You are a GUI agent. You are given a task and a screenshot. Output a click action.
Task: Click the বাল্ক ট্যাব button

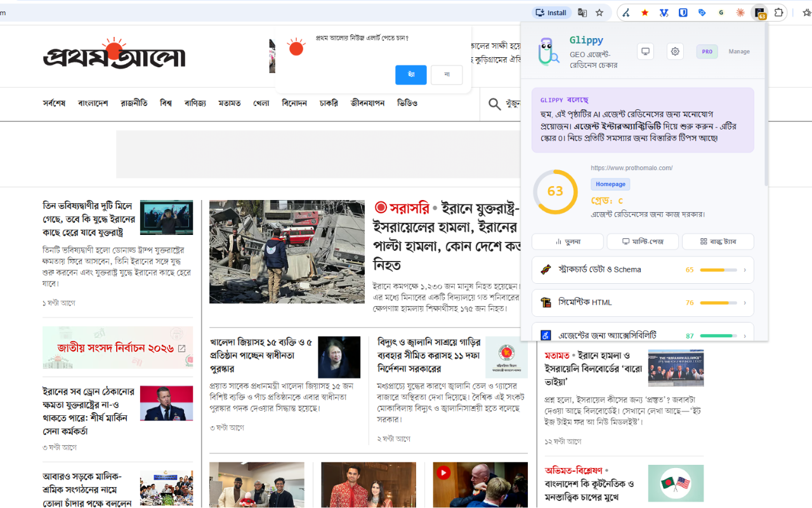[718, 242]
